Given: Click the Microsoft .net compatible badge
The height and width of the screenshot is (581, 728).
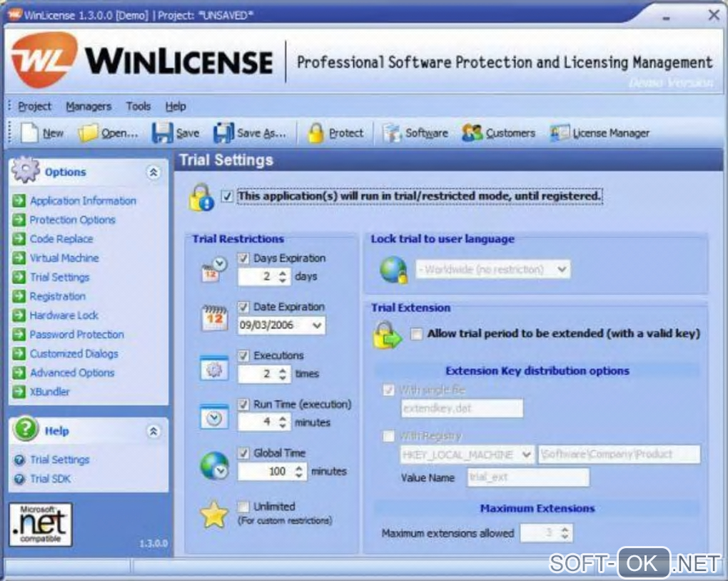Looking at the screenshot, I should pos(41,525).
